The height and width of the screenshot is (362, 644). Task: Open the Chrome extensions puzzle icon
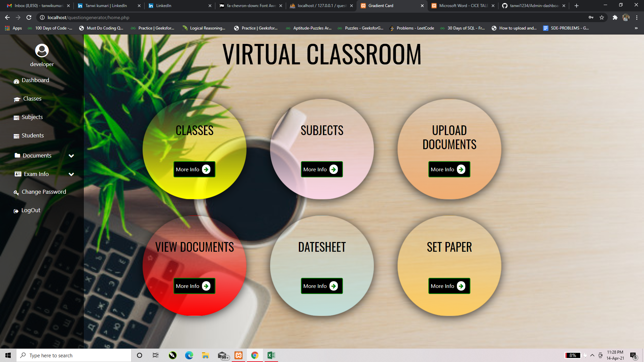[615, 17]
